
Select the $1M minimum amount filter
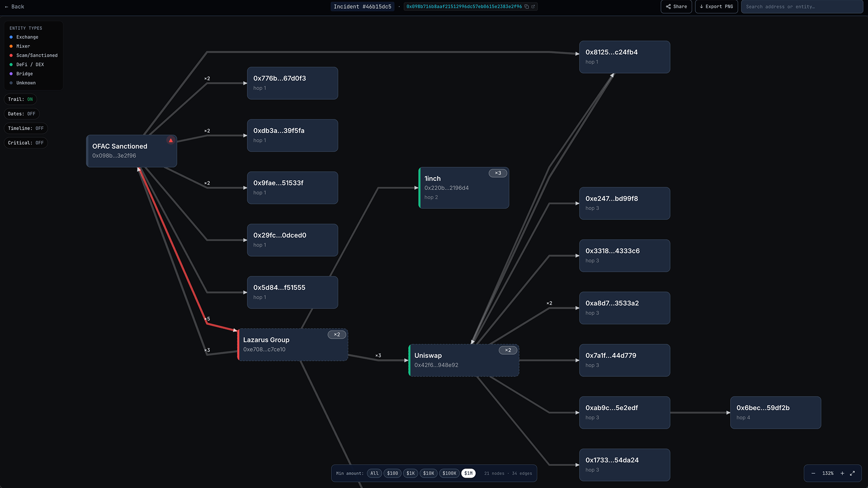[468, 474]
